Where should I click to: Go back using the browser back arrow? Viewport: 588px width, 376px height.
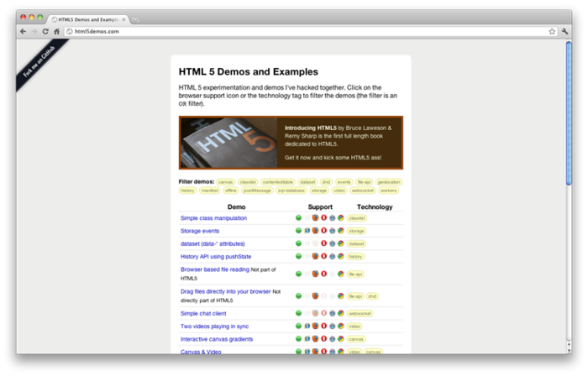click(x=24, y=31)
